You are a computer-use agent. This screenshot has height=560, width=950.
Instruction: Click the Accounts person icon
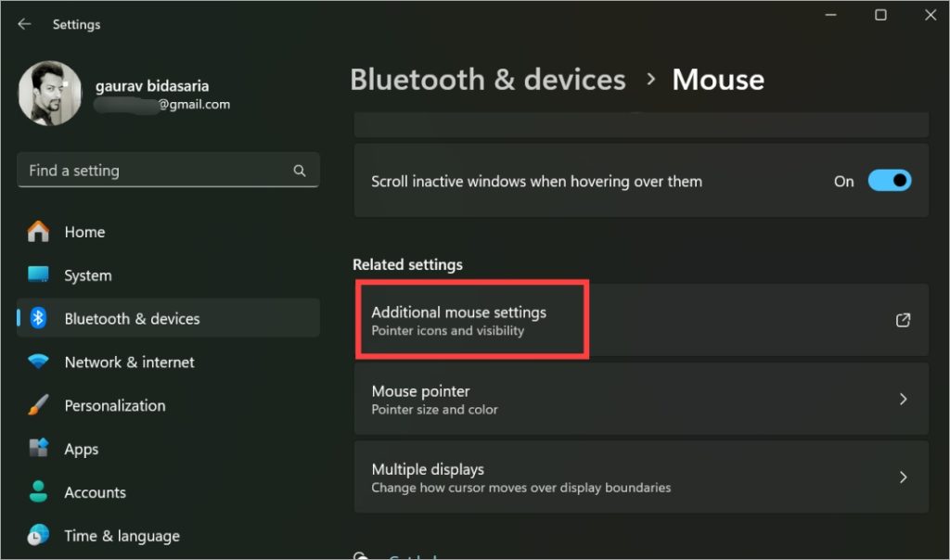[38, 491]
